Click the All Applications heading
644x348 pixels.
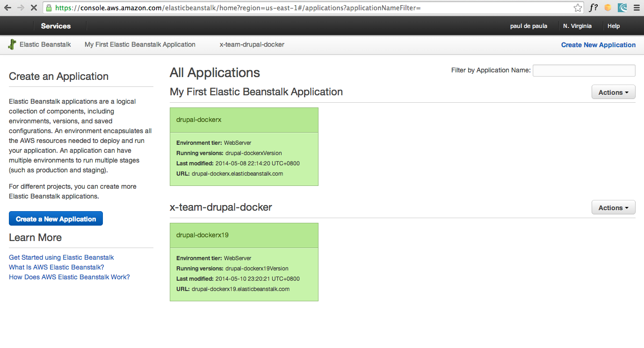coord(215,72)
